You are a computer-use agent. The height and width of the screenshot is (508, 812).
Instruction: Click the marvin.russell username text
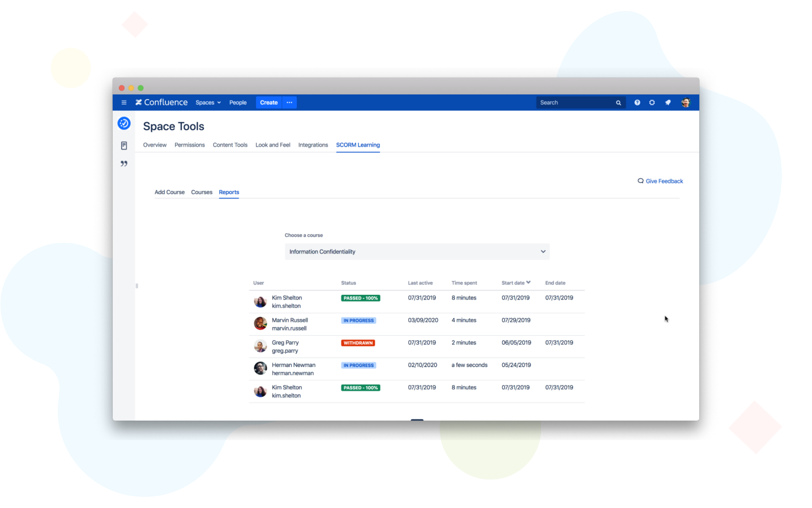coord(289,328)
